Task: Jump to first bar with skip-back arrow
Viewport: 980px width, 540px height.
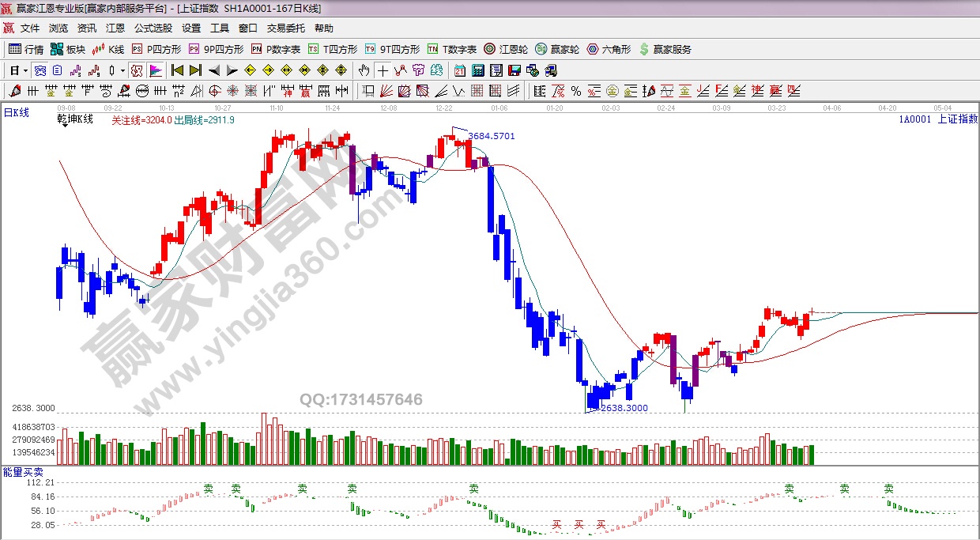Action: 177,70
